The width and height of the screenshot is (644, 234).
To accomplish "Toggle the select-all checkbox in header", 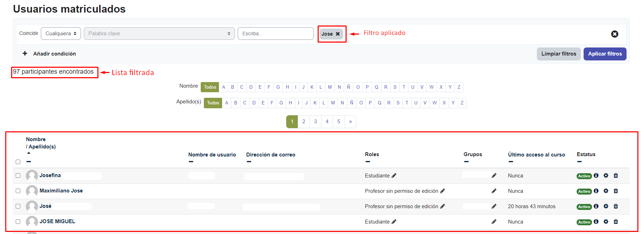I will pos(18,162).
